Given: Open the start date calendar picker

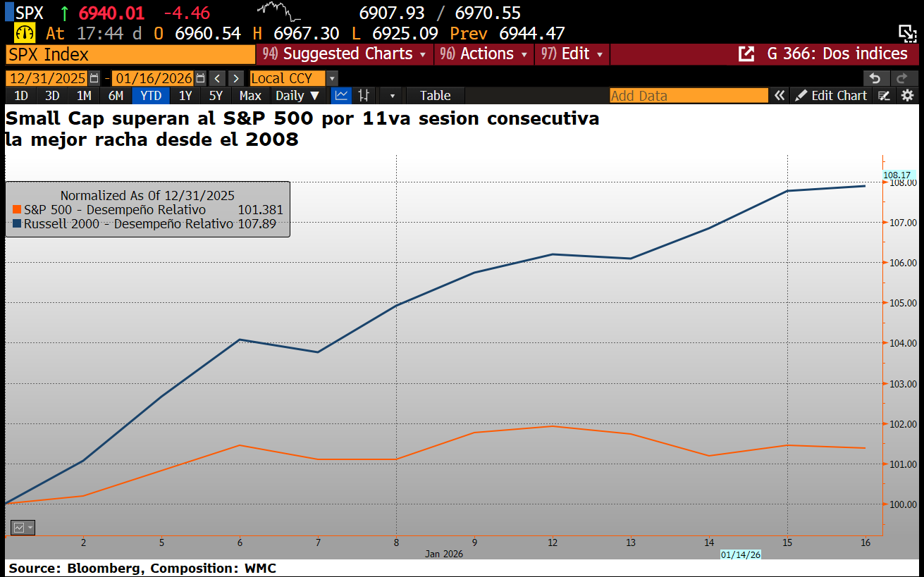Looking at the screenshot, I should pyautogui.click(x=94, y=78).
